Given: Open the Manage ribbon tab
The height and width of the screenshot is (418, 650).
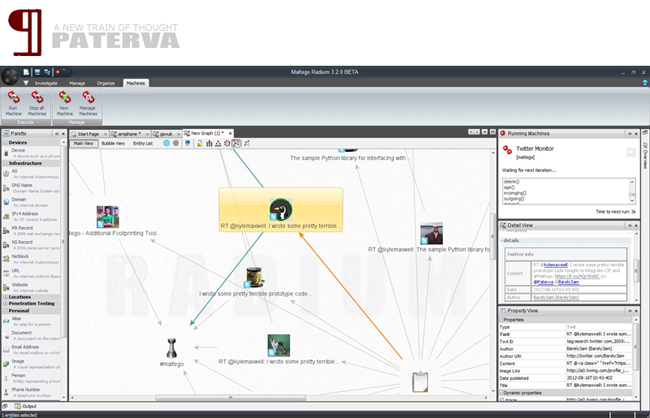Looking at the screenshot, I should (77, 83).
